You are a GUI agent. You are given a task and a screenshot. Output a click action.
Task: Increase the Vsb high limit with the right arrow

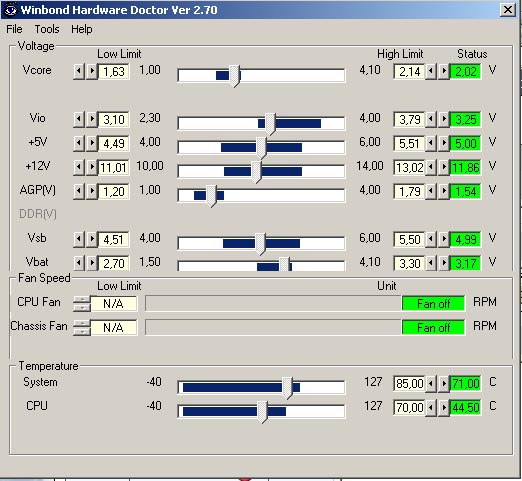(444, 239)
